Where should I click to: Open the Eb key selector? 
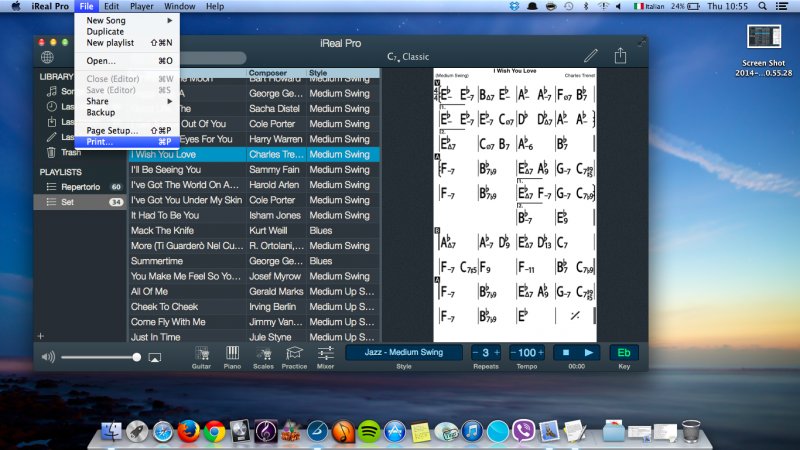coord(624,352)
